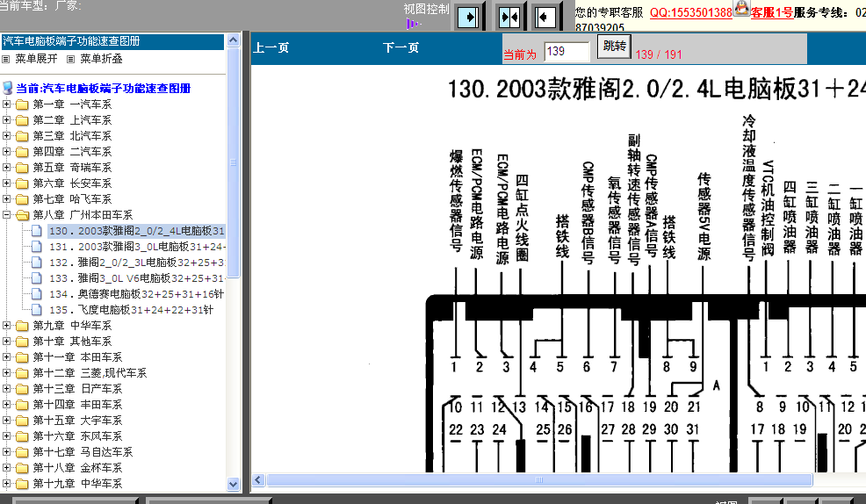Viewport: 866px width, 504px height.
Task: Click the QQ penguin service icon
Action: tap(740, 8)
